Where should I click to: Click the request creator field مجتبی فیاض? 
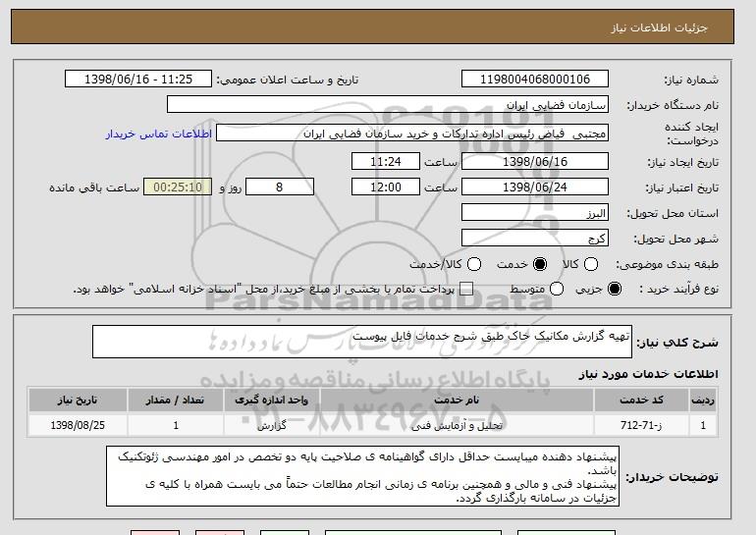[x=412, y=134]
